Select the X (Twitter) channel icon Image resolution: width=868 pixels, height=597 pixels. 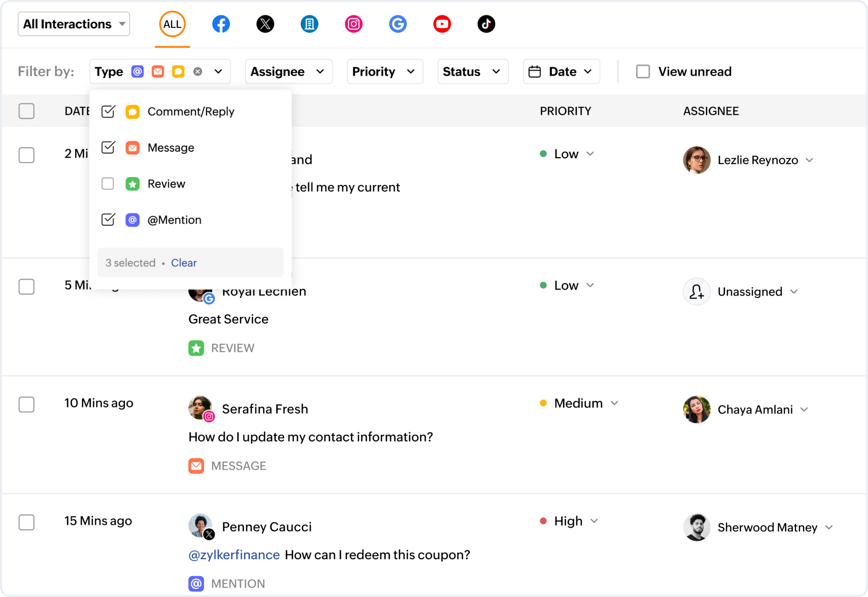coord(265,23)
